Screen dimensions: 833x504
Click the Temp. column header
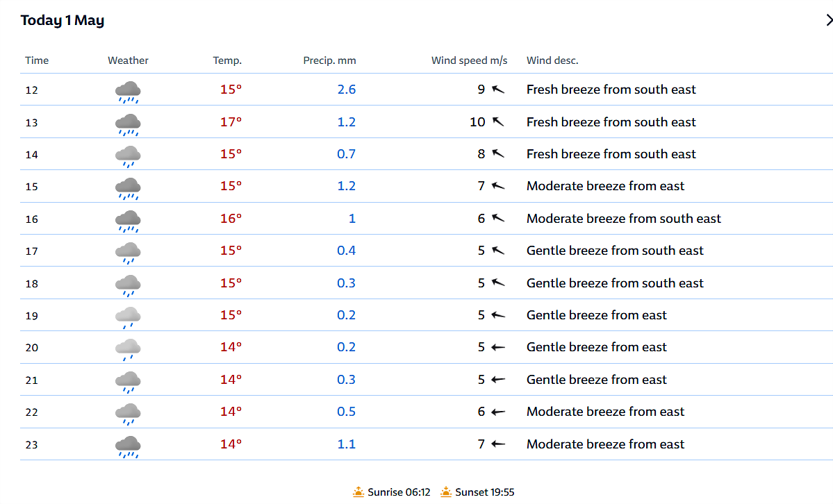tap(227, 60)
